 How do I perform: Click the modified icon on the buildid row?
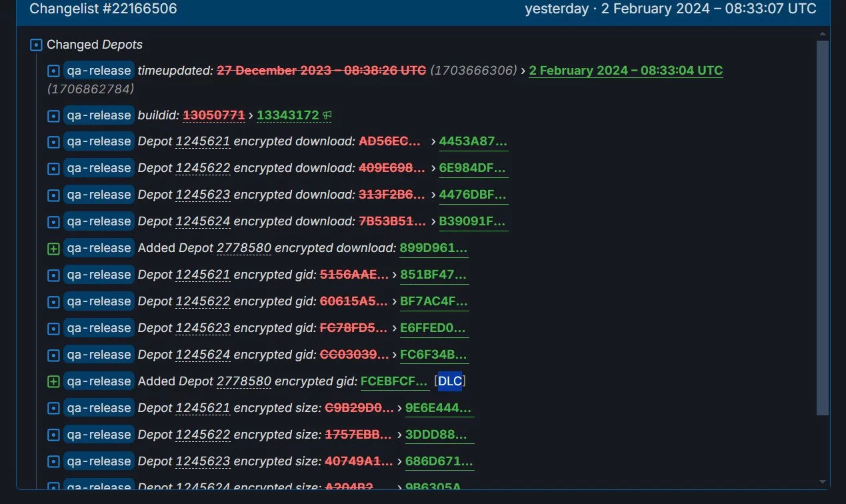[53, 116]
